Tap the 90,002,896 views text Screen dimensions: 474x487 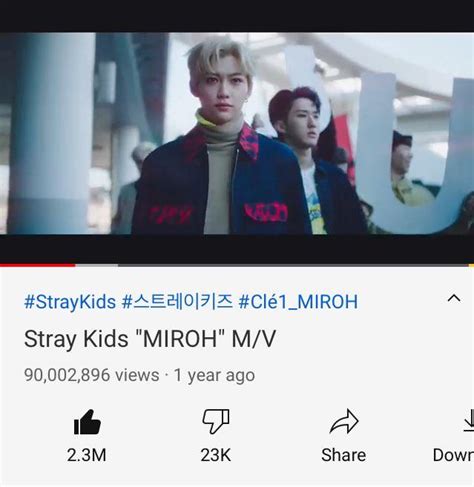coord(92,375)
